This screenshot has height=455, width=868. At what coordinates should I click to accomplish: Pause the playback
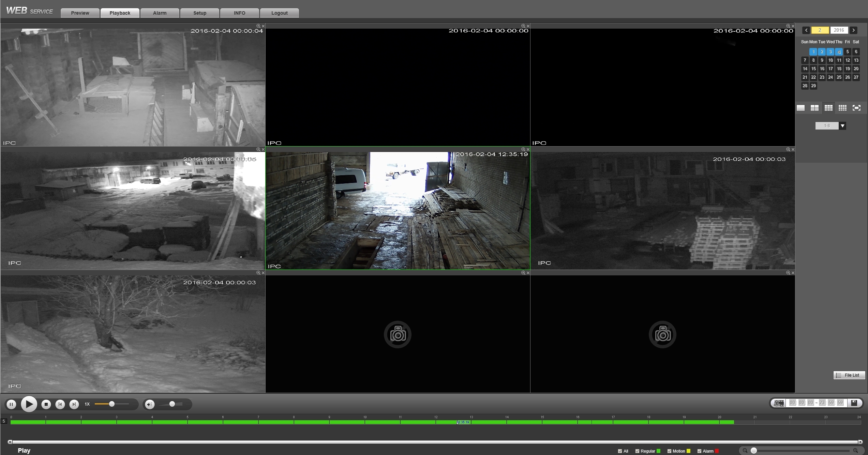click(x=11, y=404)
